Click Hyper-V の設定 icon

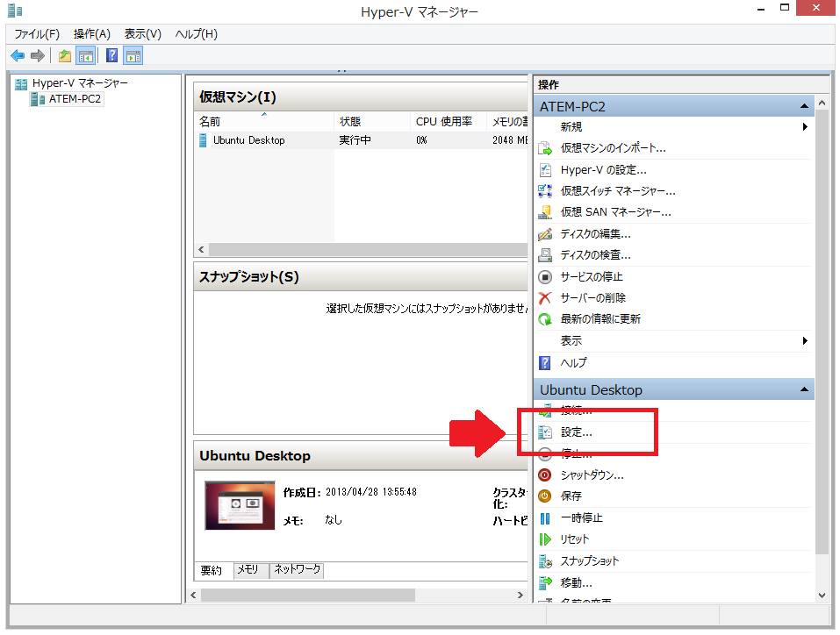(545, 170)
